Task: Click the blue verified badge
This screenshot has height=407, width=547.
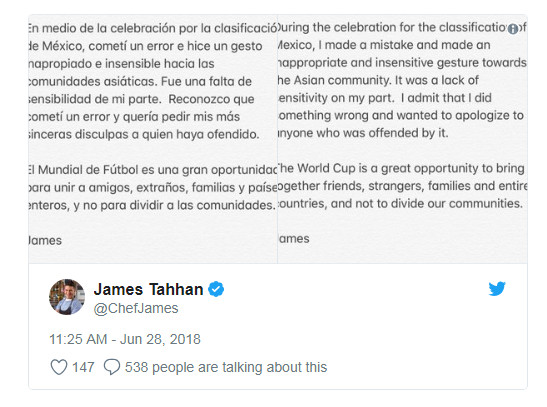Action: pos(216,289)
